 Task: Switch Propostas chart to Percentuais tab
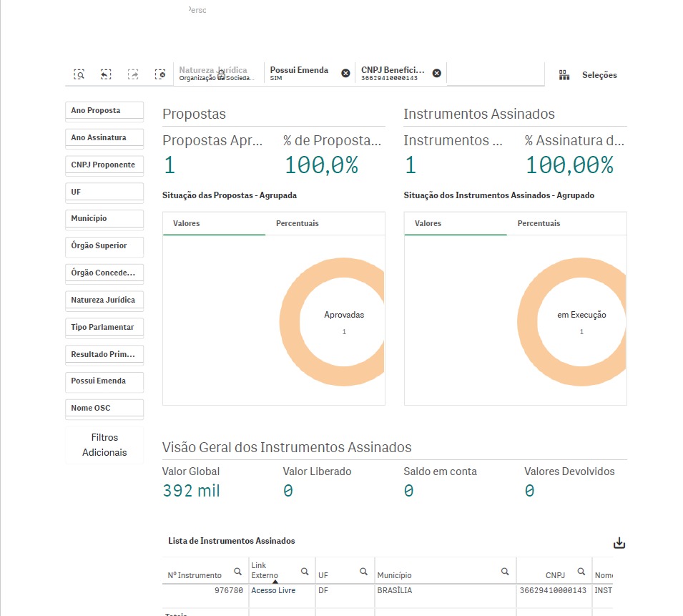298,224
